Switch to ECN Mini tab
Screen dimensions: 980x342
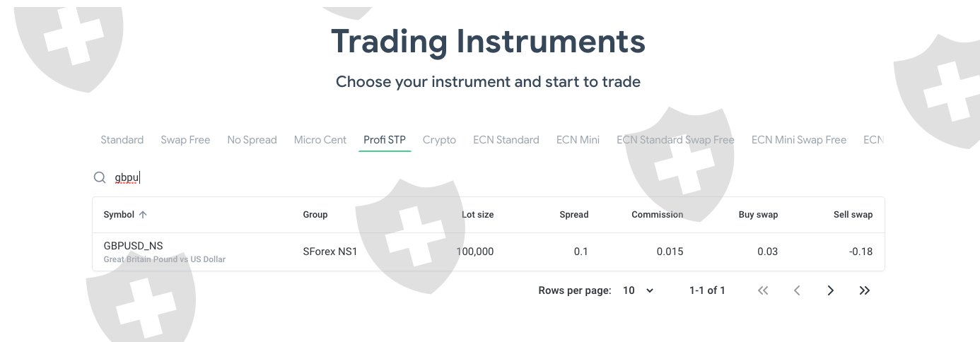tap(578, 140)
